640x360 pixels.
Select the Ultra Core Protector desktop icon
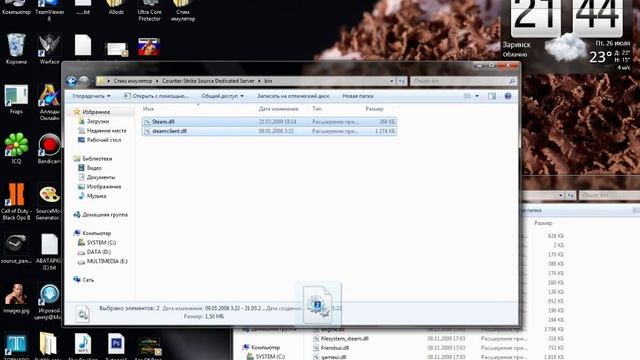click(149, 11)
